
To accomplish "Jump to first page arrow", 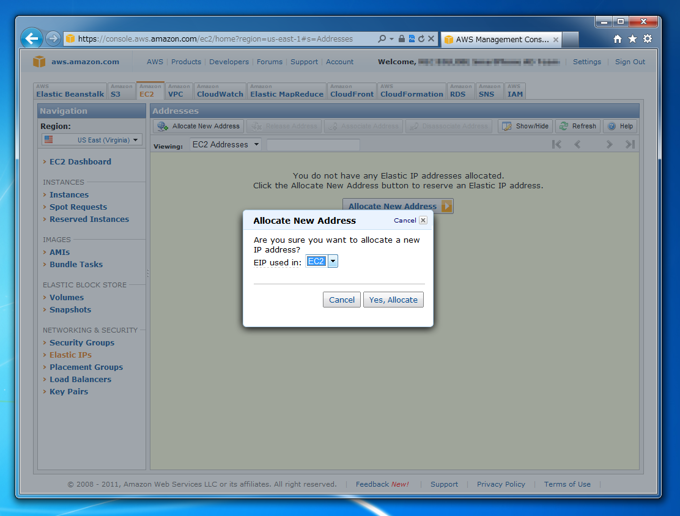I will click(556, 144).
